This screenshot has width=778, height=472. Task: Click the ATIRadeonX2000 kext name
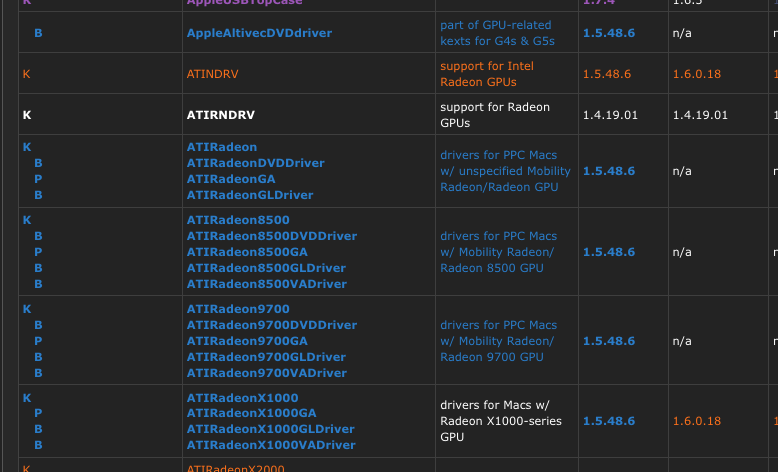coord(235,468)
